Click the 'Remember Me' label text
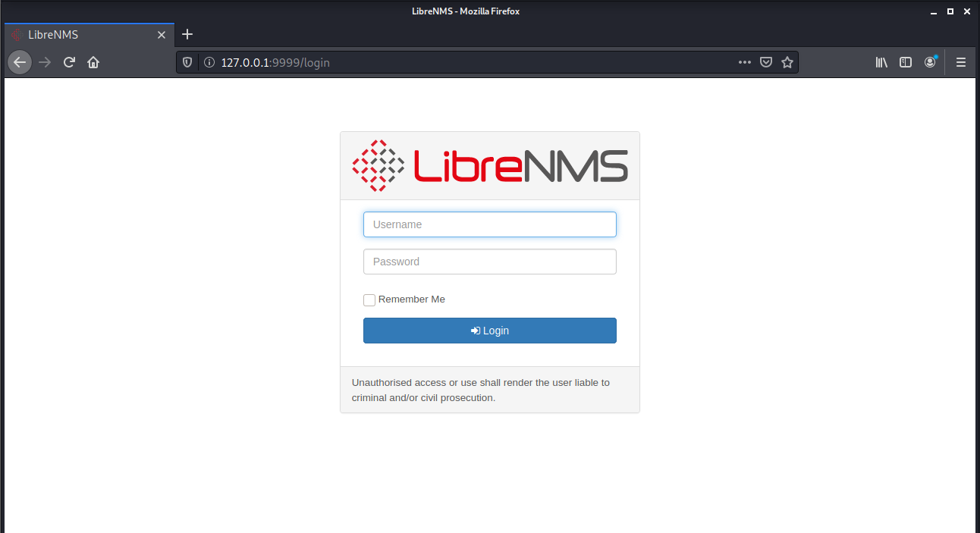This screenshot has width=980, height=533. [x=412, y=299]
